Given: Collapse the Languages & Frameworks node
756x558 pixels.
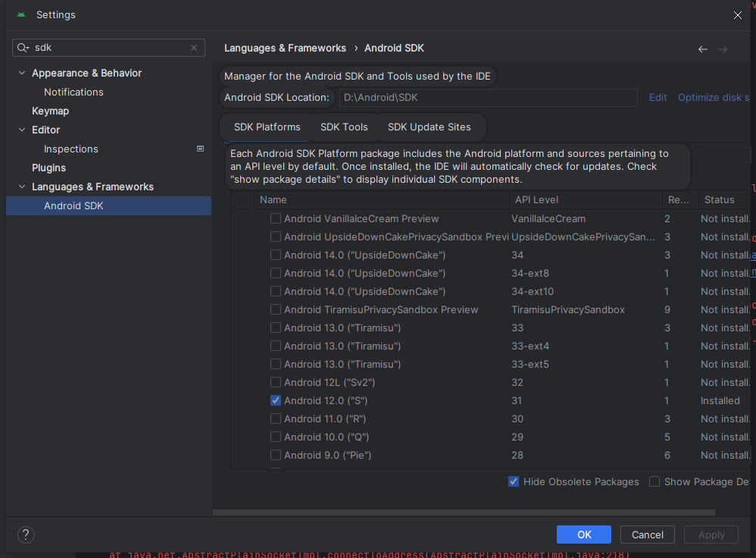Looking at the screenshot, I should [x=22, y=187].
